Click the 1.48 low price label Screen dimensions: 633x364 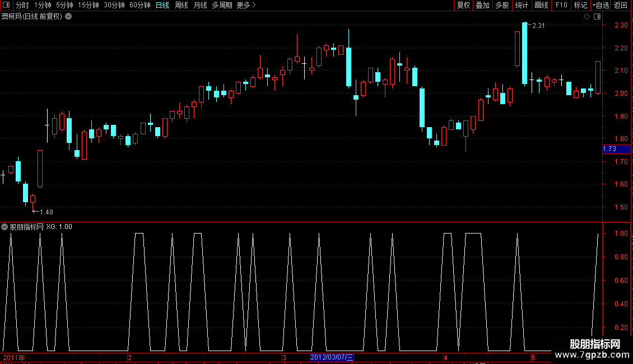(46, 212)
